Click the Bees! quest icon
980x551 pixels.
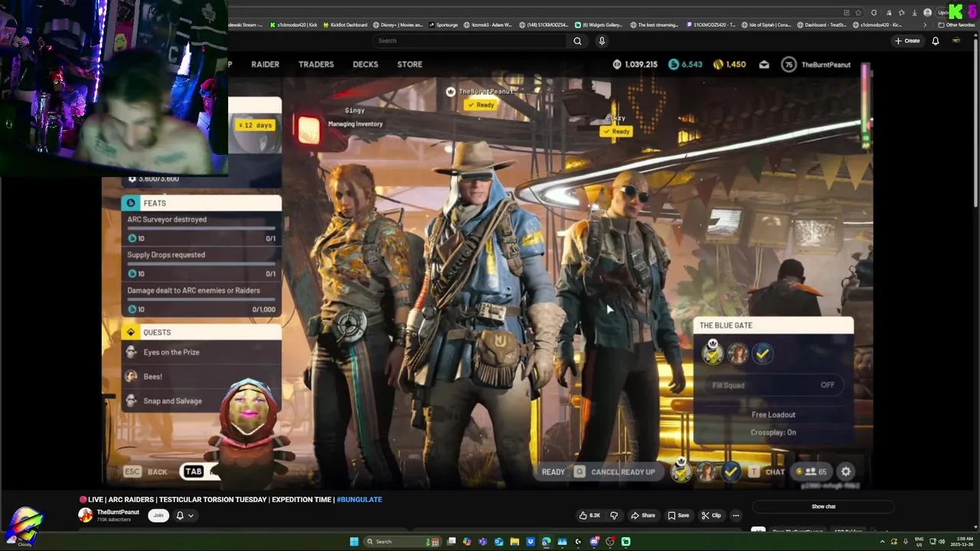click(x=131, y=377)
